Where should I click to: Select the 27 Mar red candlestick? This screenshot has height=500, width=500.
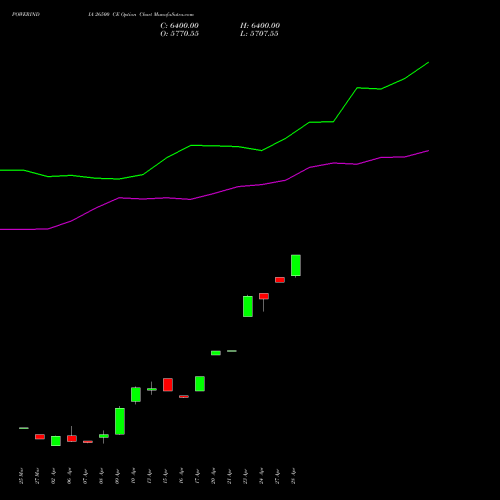(x=40, y=437)
